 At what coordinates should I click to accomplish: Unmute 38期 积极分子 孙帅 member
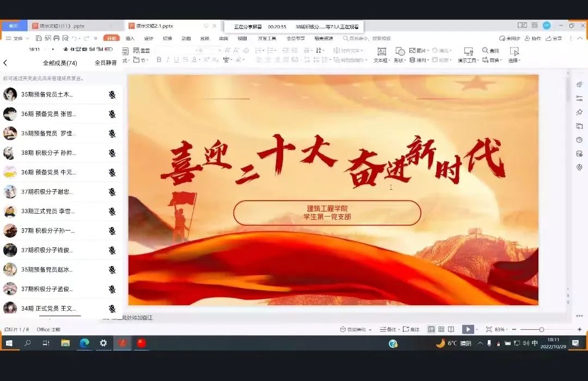[112, 153]
